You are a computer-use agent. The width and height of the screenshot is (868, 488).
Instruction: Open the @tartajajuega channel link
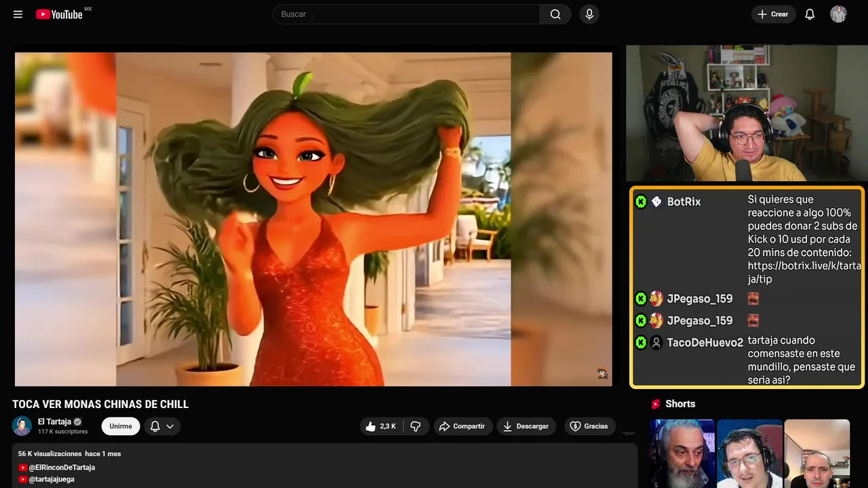click(51, 479)
